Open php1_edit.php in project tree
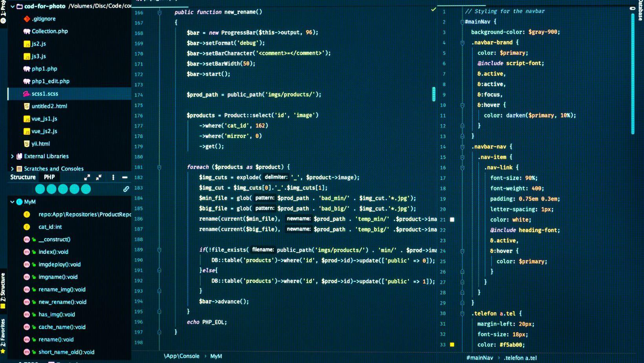 pos(51,81)
